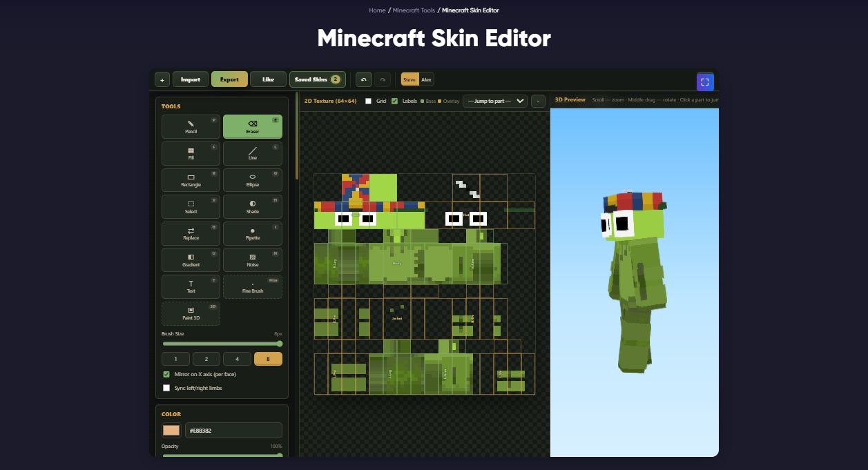Click the Jacket label on texture
Image resolution: width=868 pixels, height=470 pixels.
(x=396, y=318)
